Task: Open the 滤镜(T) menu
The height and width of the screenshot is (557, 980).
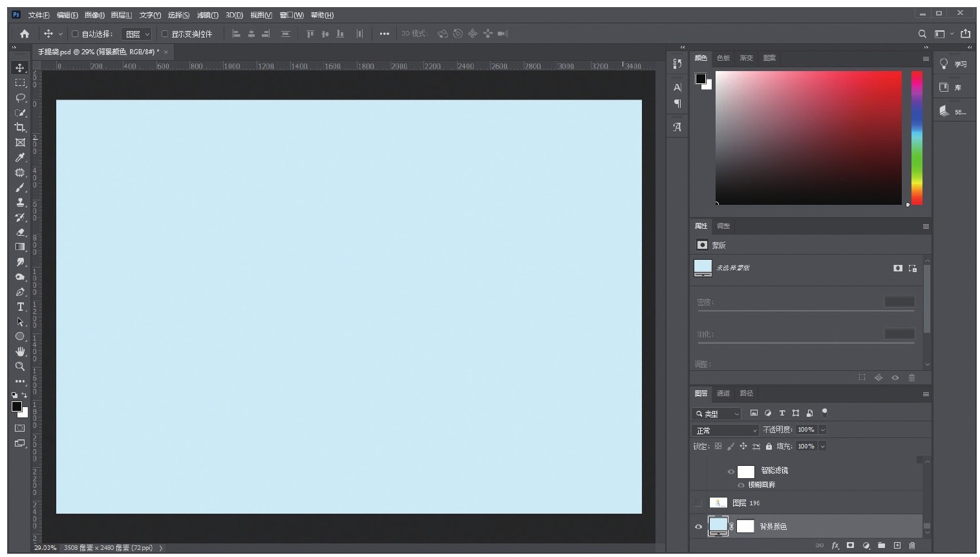Action: (208, 15)
